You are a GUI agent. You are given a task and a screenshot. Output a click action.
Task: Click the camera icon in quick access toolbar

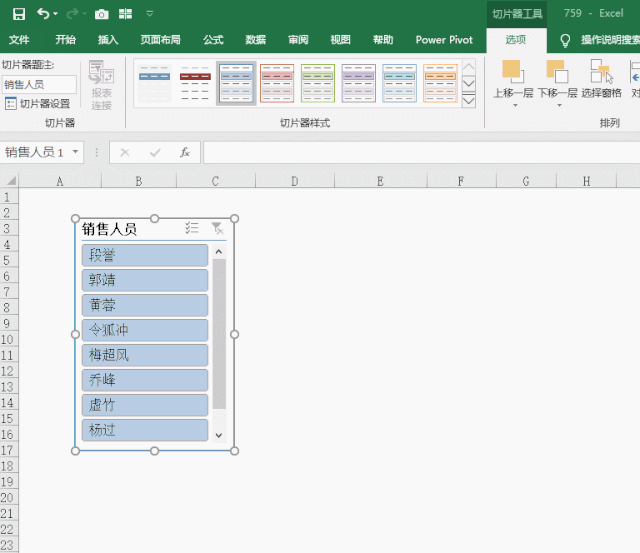(x=101, y=14)
